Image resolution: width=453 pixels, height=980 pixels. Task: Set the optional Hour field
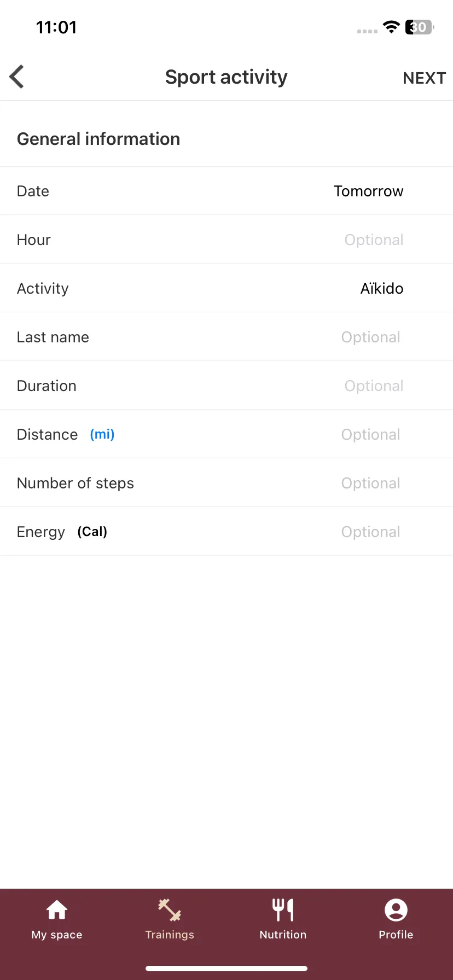point(374,240)
